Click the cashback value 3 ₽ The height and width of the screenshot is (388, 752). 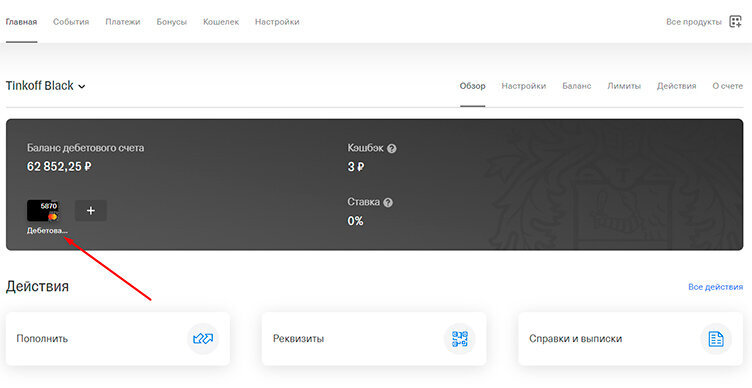[x=356, y=167]
